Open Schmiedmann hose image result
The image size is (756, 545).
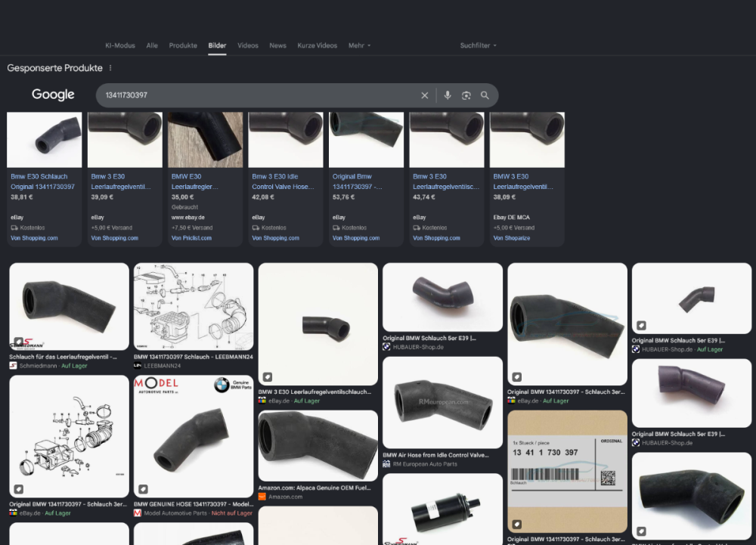point(69,306)
